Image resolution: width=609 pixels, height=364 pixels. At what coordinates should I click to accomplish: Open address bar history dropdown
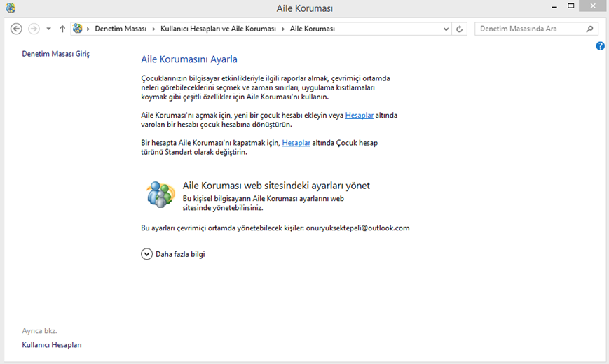pos(446,29)
